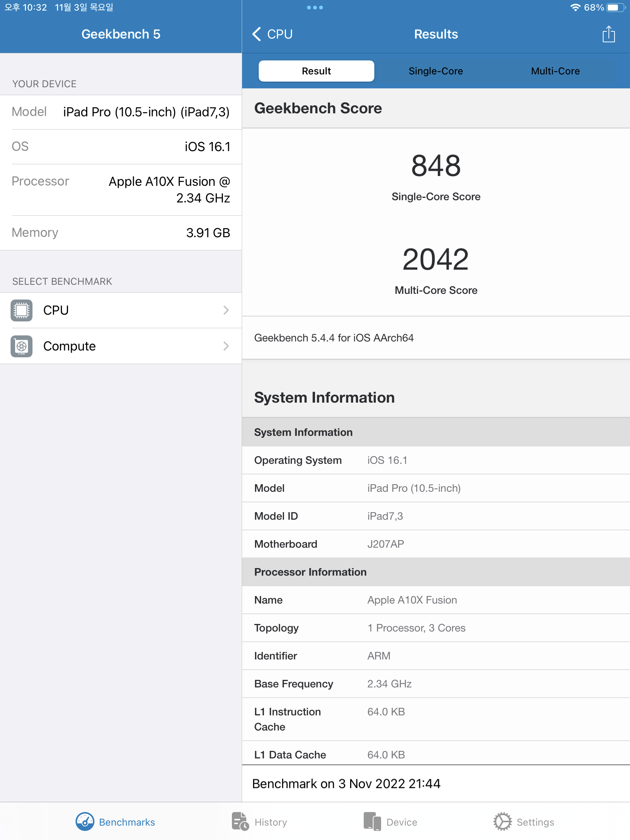Tap the Wi-Fi status icon
This screenshot has height=840, width=630.
point(575,8)
